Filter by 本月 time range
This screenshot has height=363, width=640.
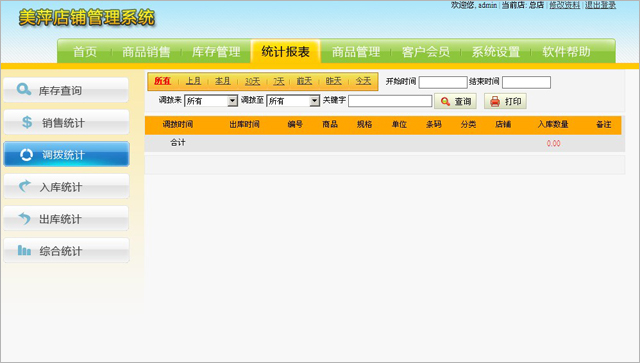pos(223,81)
